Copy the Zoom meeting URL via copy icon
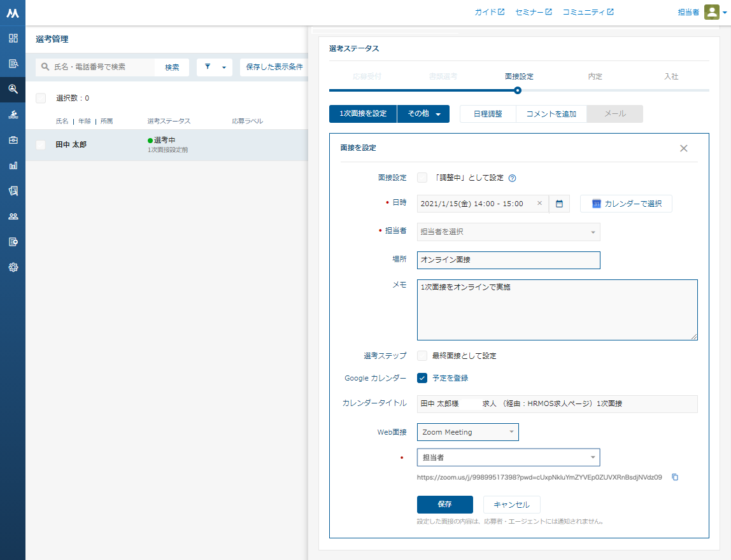This screenshot has height=560, width=731. click(675, 477)
